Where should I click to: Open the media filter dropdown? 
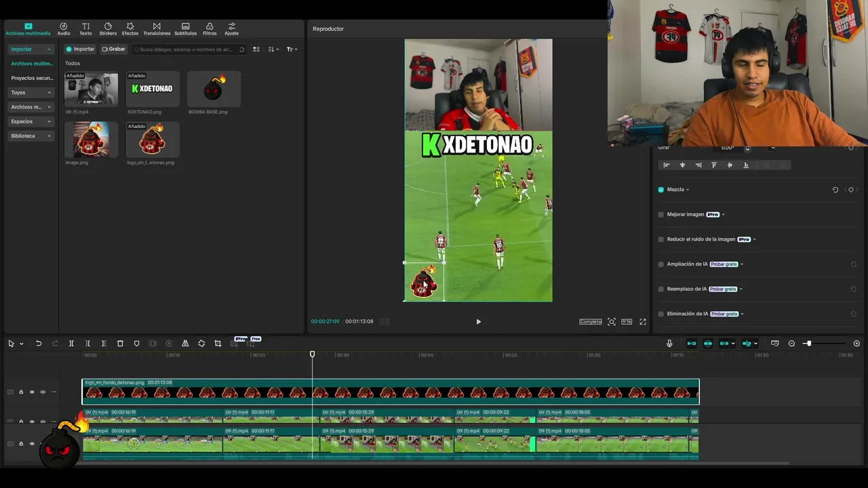click(292, 49)
